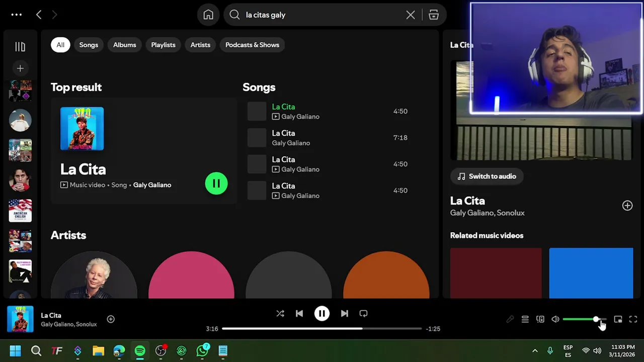
Task: Toggle remaining time display -1:25
Action: (433, 329)
